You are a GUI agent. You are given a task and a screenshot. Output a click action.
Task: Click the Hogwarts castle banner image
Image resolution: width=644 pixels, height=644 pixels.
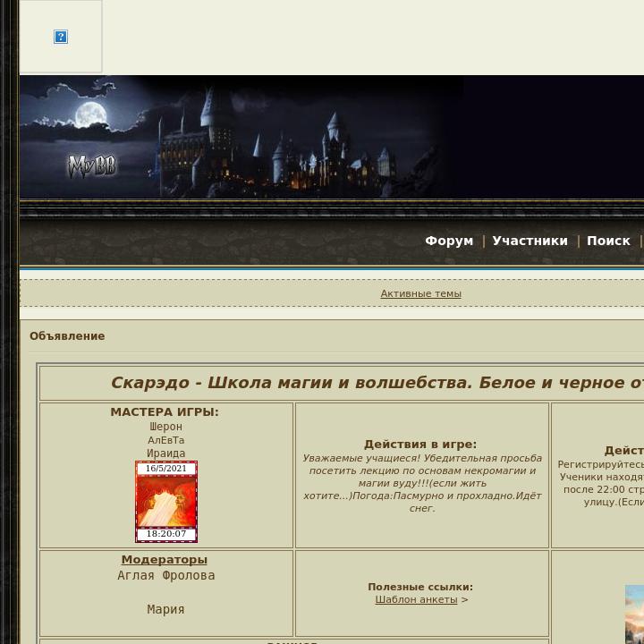[x=242, y=137]
